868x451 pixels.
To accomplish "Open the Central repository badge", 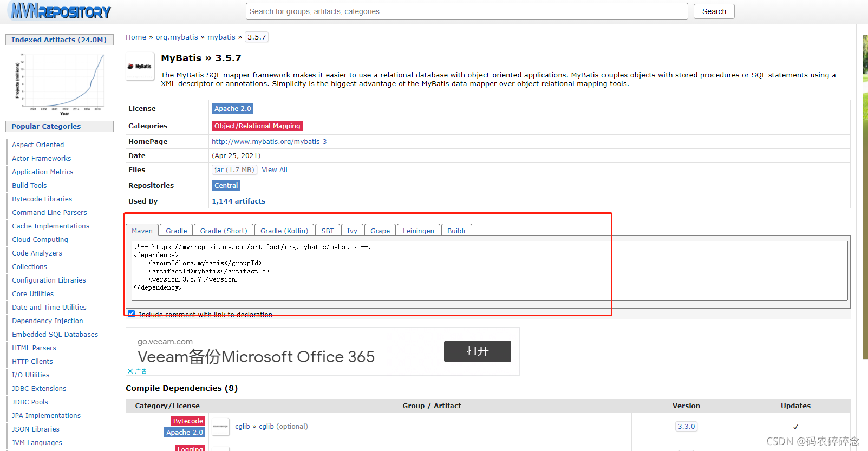I will (x=226, y=185).
